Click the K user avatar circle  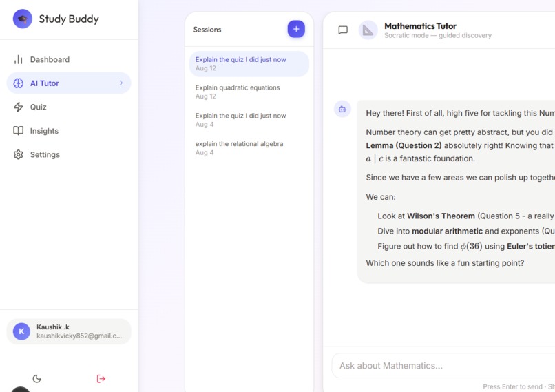pyautogui.click(x=21, y=331)
